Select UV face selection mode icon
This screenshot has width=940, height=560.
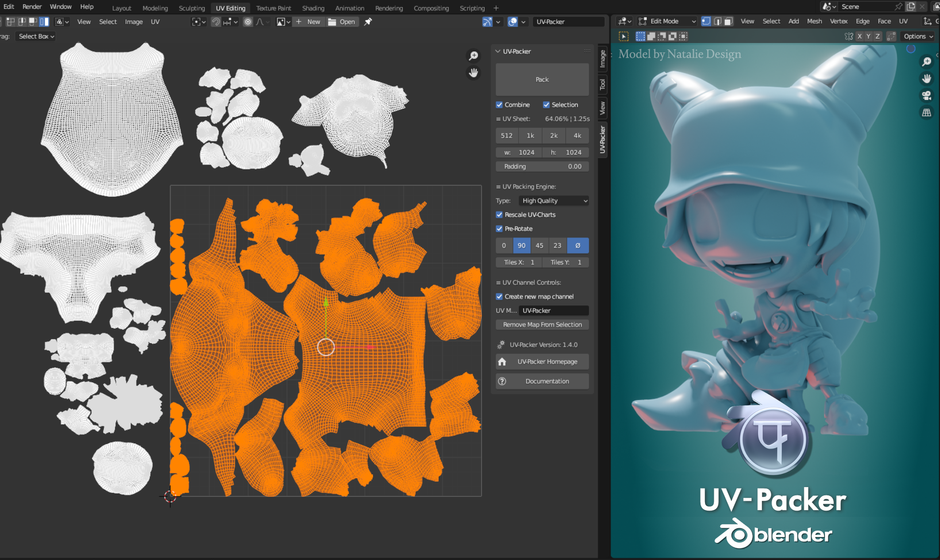click(x=33, y=22)
